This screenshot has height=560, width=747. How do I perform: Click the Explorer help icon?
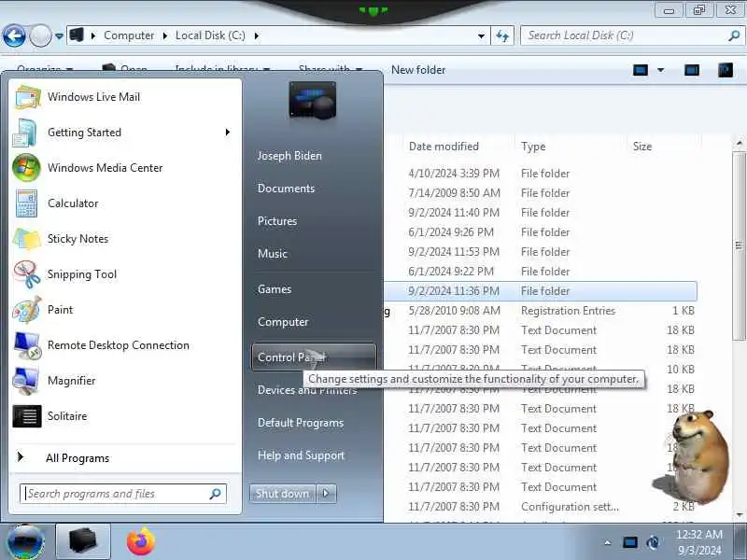point(726,71)
